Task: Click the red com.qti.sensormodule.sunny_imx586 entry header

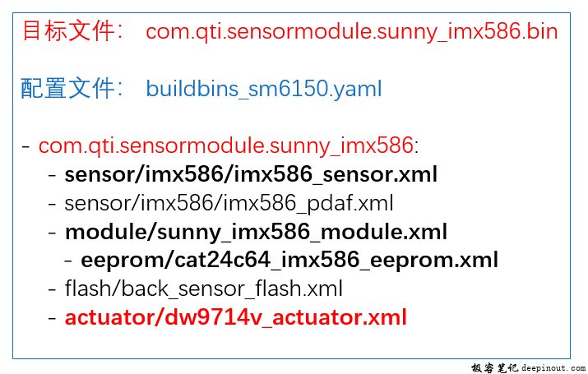Action: pos(226,145)
